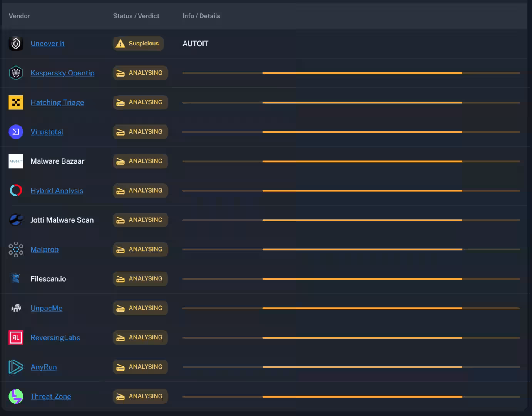The image size is (532, 416).
Task: Click the Jotti Malware Scan vendor name
Action: click(x=62, y=220)
